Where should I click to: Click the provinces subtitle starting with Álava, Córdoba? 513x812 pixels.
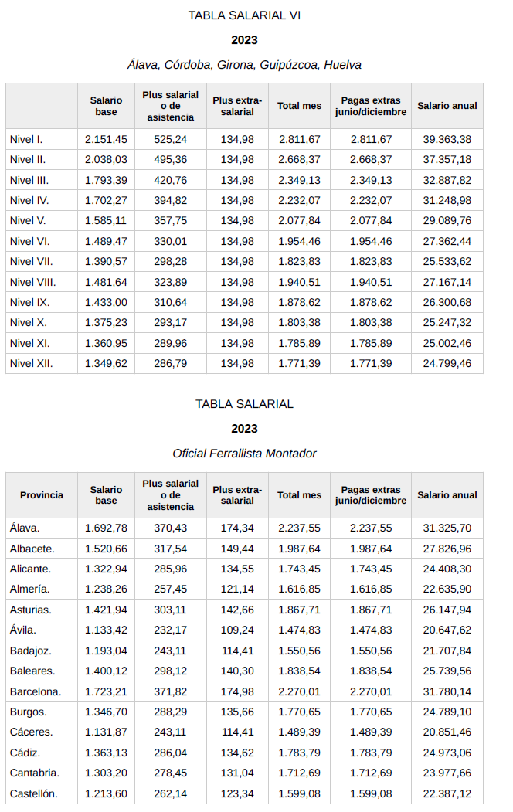244,65
